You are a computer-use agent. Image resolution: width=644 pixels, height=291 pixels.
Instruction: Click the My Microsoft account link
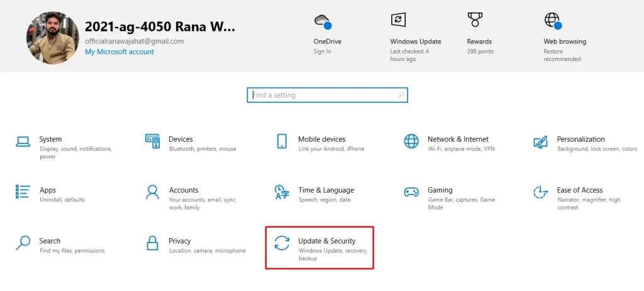[x=119, y=52]
